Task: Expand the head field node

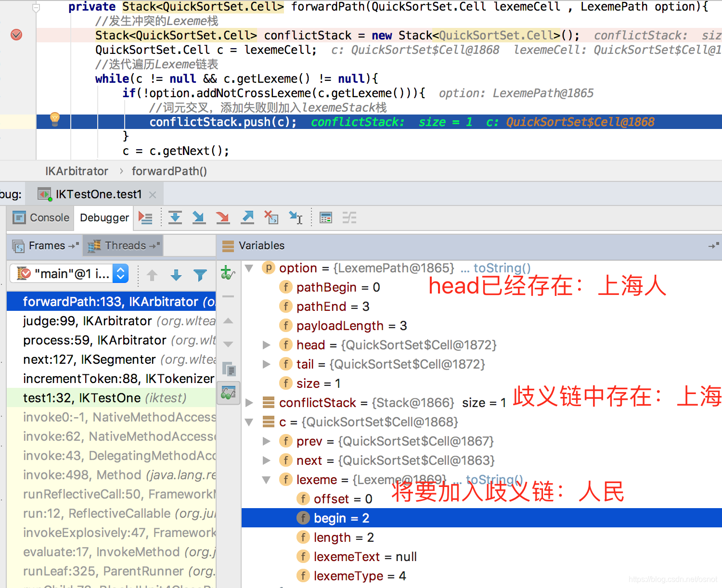Action: [x=266, y=345]
